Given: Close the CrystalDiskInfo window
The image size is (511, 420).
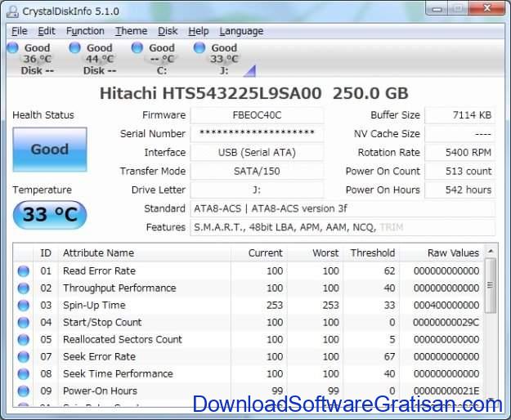Looking at the screenshot, I should [x=486, y=8].
